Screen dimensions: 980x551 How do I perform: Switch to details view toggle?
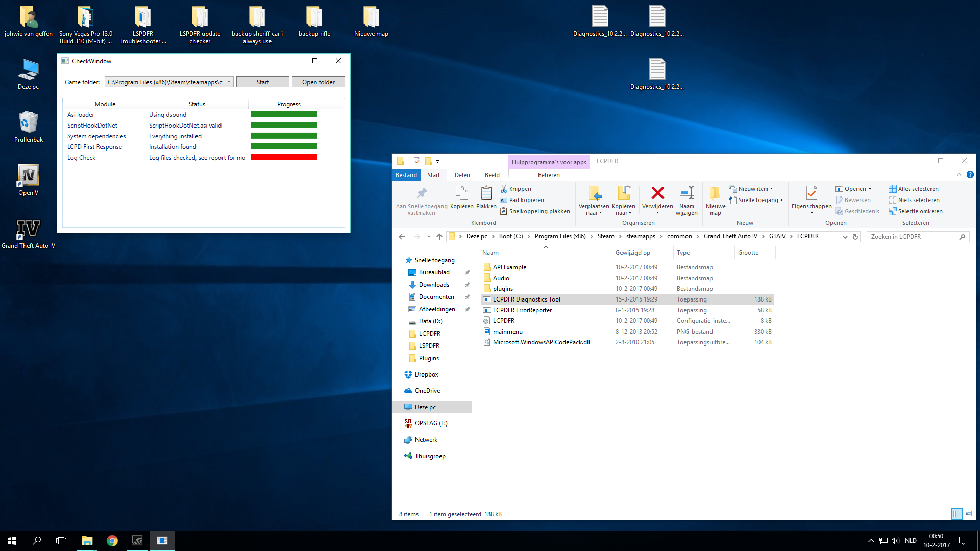957,514
